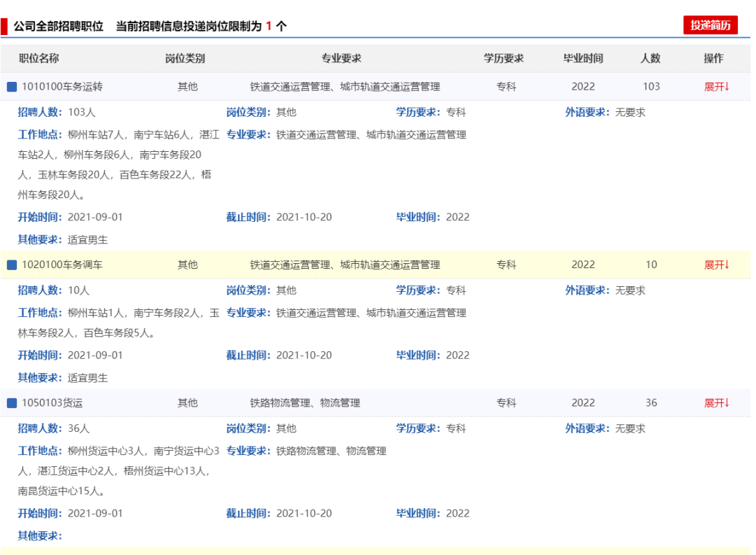Expand the 1010100车务运转 row with 展开
The image size is (756, 555).
tap(716, 87)
